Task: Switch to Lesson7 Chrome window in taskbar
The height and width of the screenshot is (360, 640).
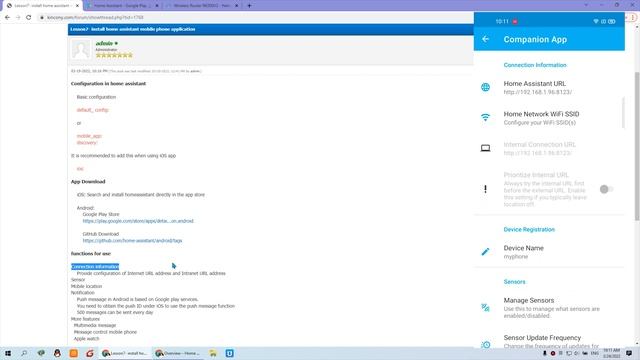Action: tap(124, 353)
